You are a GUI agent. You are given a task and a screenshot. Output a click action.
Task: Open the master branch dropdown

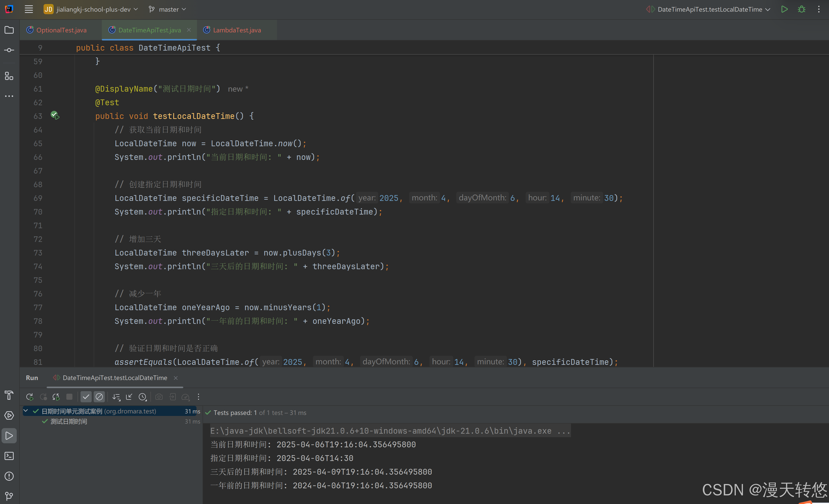click(167, 9)
